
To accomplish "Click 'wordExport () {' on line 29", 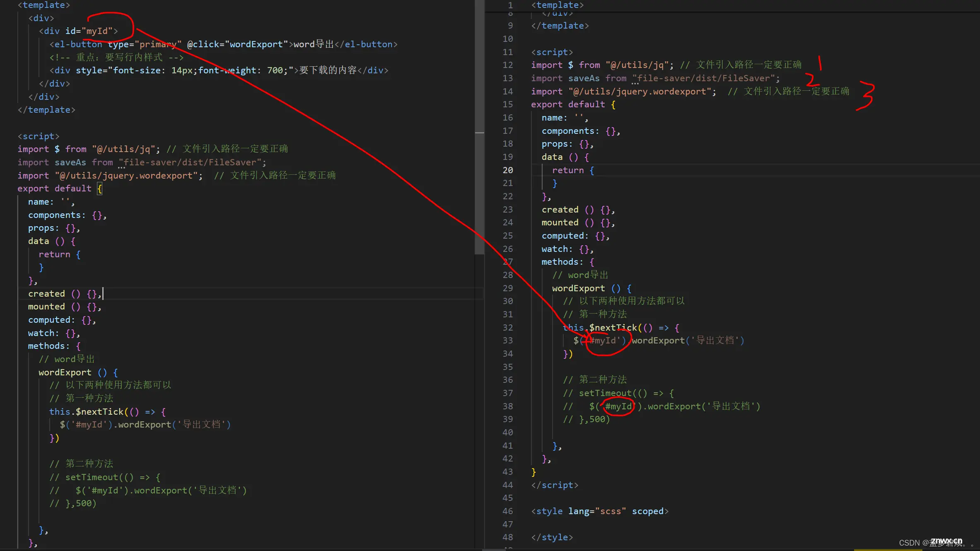I will [x=592, y=288].
